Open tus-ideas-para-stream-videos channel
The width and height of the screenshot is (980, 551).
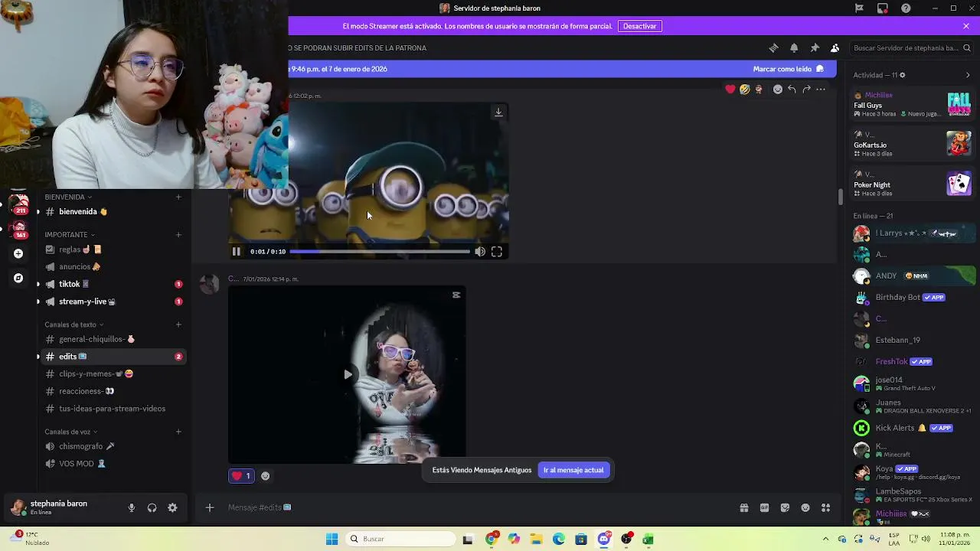[113, 409]
